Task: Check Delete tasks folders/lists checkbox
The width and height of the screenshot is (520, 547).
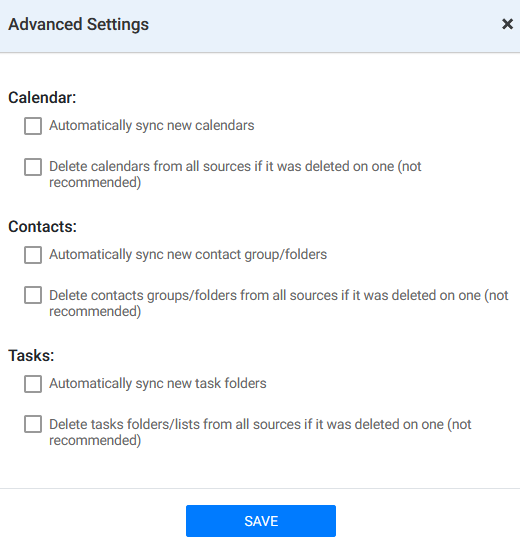Action: click(x=33, y=425)
